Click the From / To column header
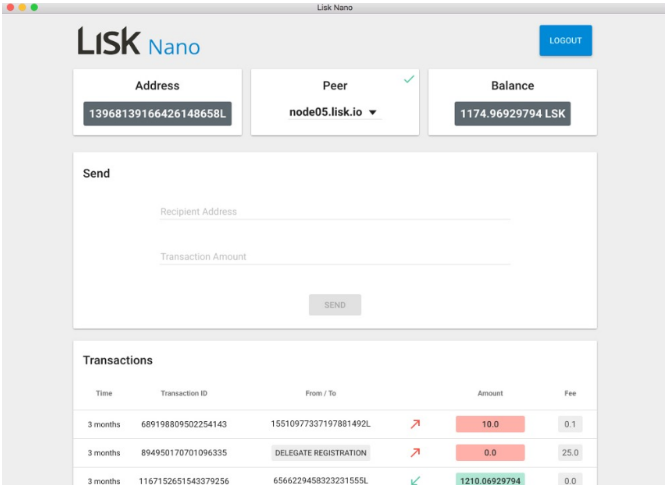The height and width of the screenshot is (489, 670). (x=321, y=393)
